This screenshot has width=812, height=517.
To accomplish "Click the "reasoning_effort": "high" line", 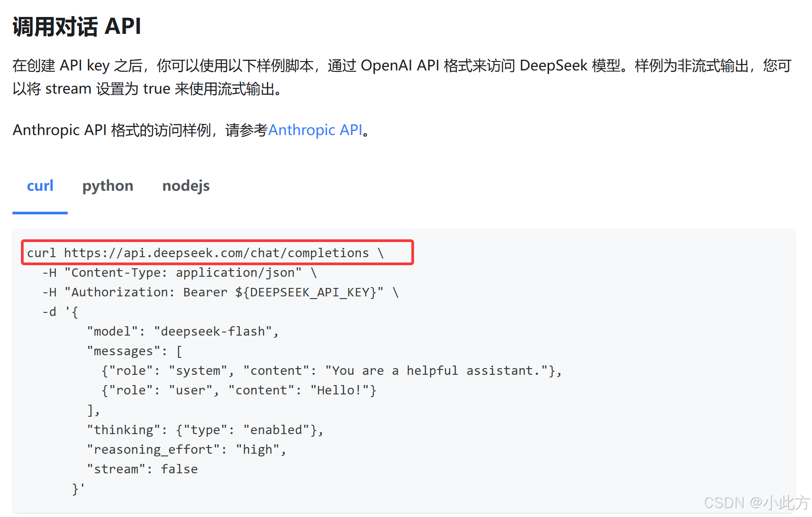I will coord(186,449).
